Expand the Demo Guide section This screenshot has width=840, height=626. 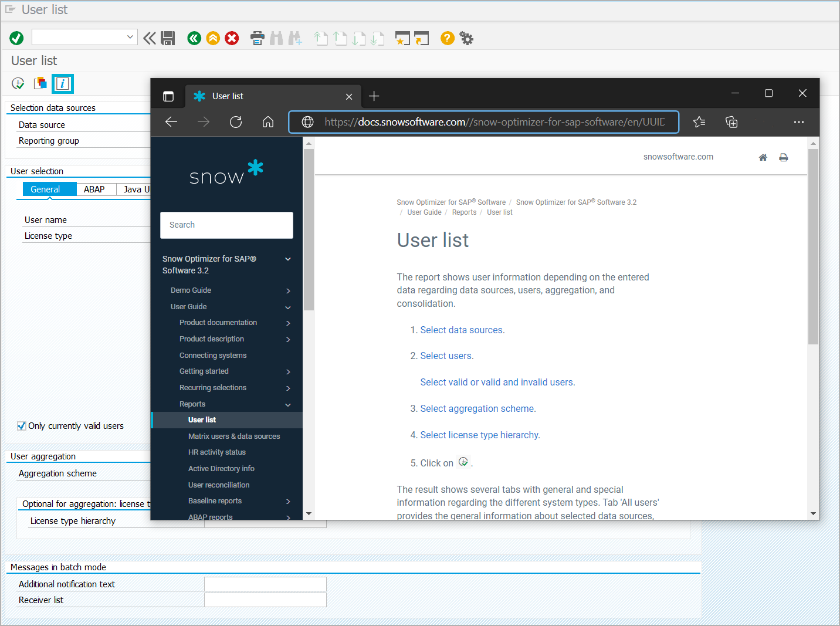tap(288, 291)
